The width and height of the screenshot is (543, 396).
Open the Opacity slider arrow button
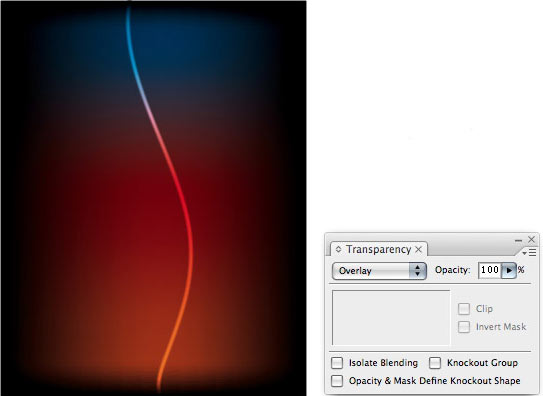click(x=509, y=270)
